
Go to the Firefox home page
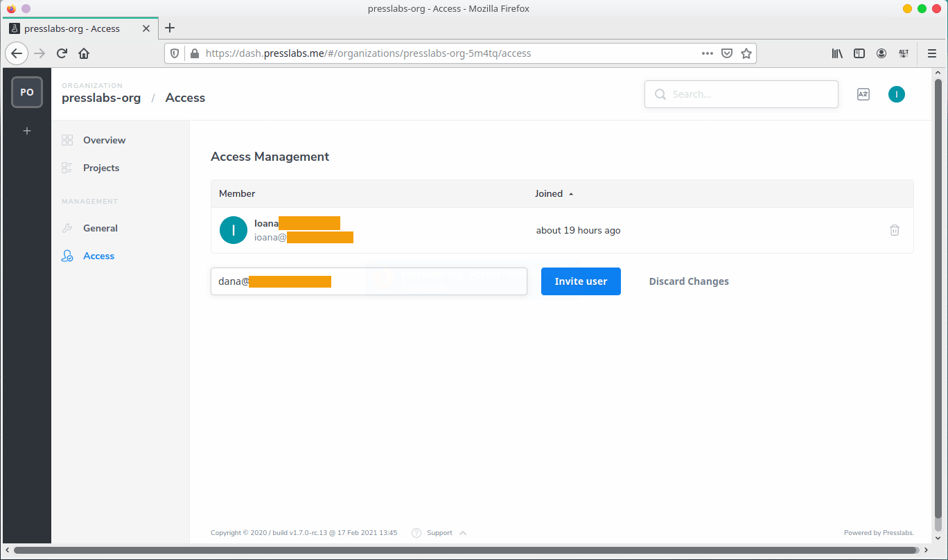(84, 53)
